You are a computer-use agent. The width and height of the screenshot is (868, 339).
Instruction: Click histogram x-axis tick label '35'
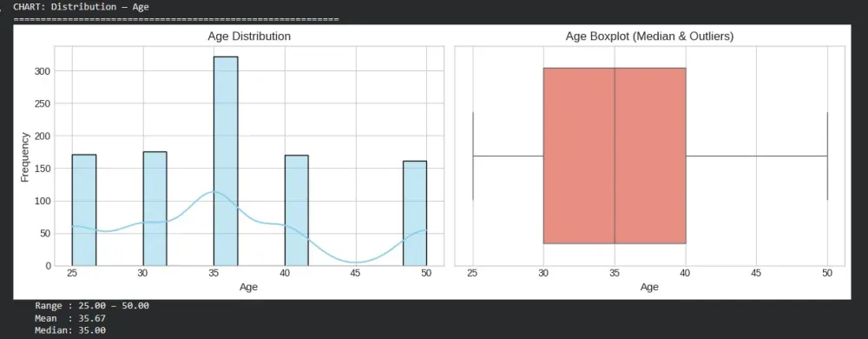[x=214, y=273]
